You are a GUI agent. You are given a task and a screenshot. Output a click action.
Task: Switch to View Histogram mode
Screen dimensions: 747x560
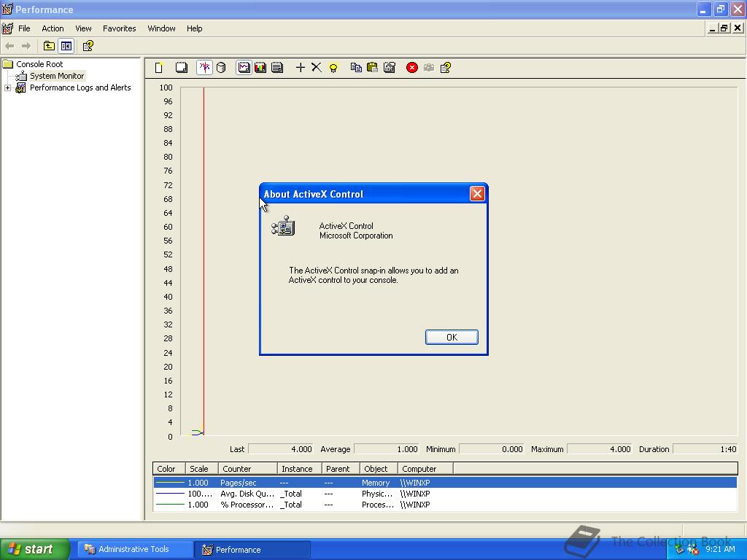pyautogui.click(x=260, y=68)
